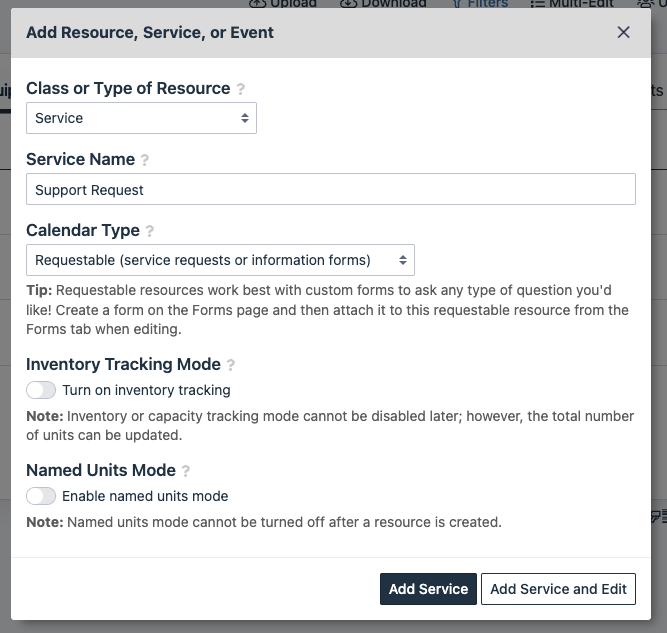This screenshot has width=667, height=633.
Task: Turn on inventory tracking toggle
Action: (x=41, y=390)
